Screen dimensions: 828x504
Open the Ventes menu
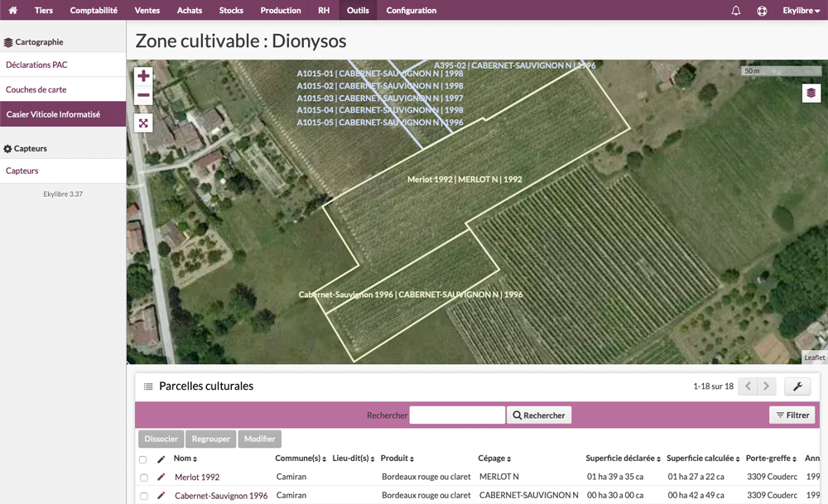[x=147, y=11]
